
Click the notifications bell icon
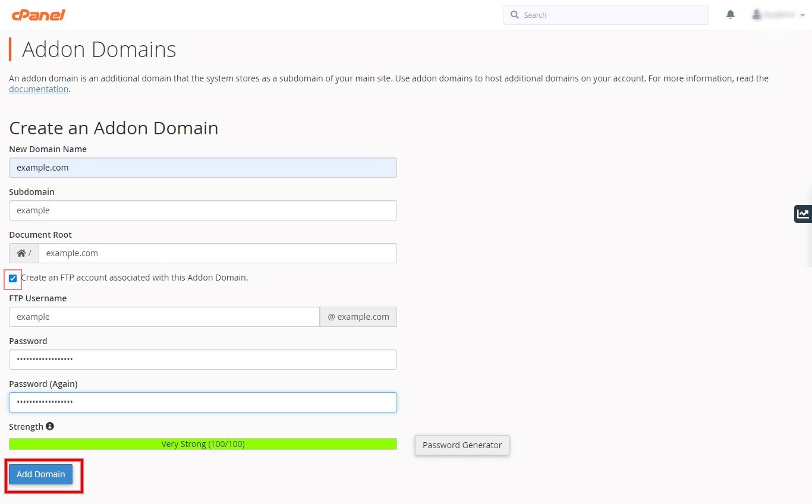click(731, 15)
